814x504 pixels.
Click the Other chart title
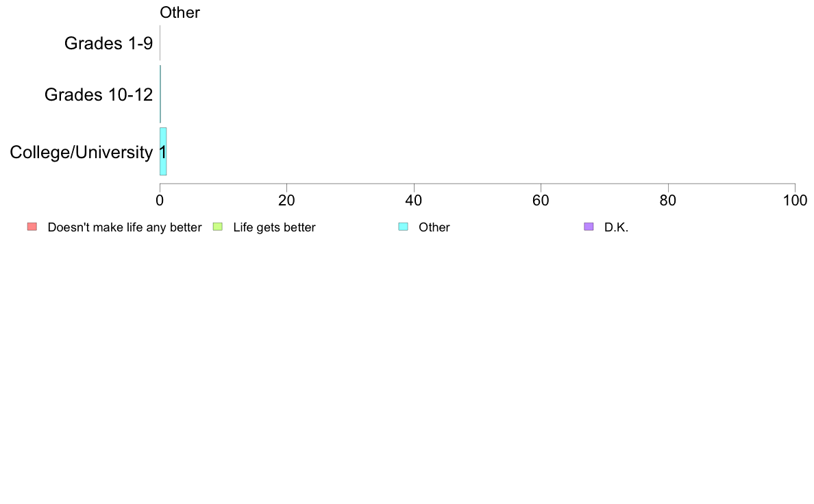point(180,12)
